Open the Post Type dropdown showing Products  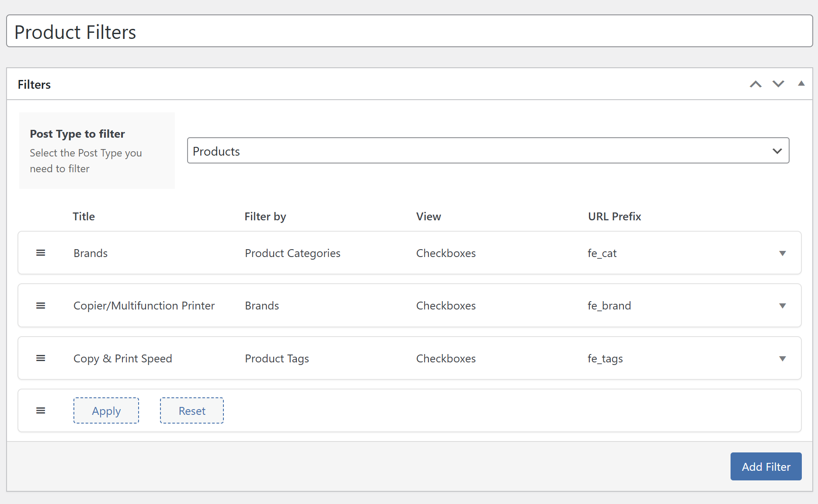[x=488, y=151]
